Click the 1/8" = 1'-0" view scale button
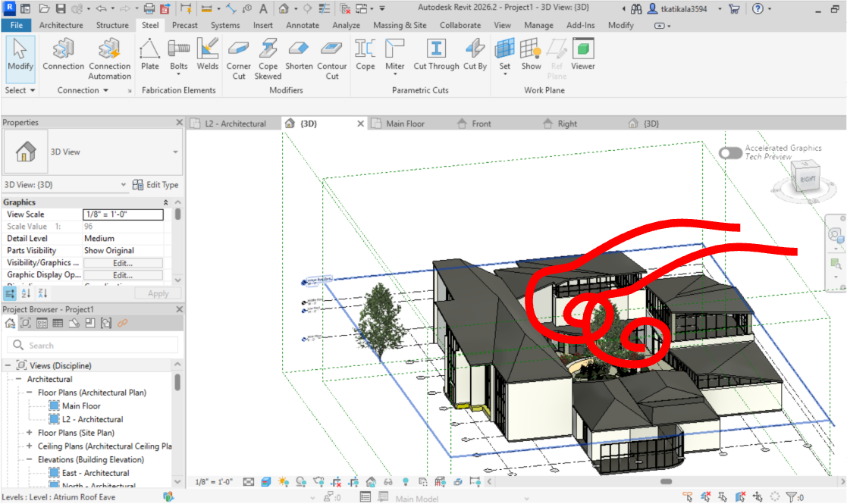The image size is (847, 504). 213,482
